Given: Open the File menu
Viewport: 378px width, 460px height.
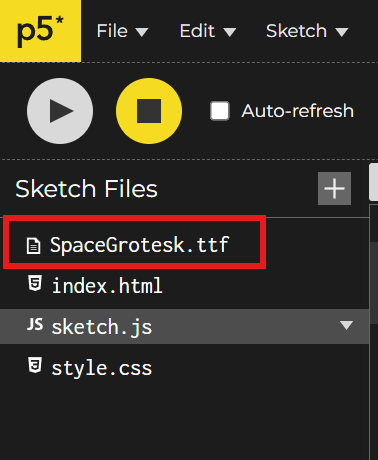Looking at the screenshot, I should pos(122,31).
